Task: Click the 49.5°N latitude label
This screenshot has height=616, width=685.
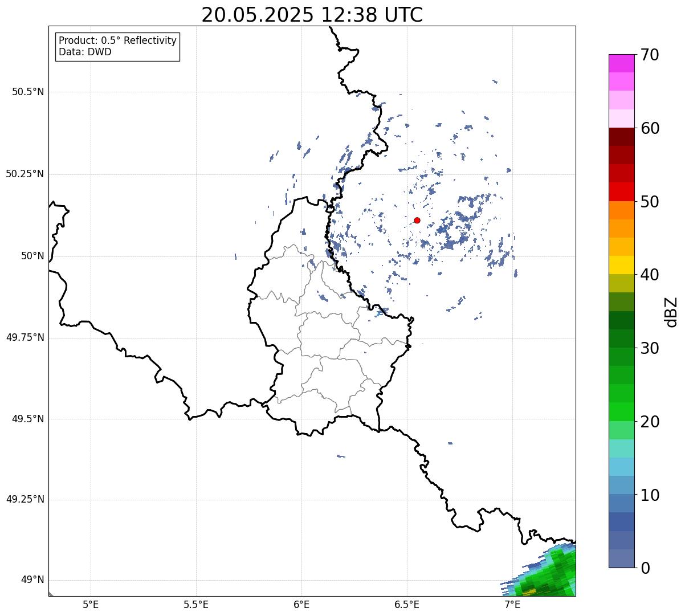Action: click(x=28, y=419)
